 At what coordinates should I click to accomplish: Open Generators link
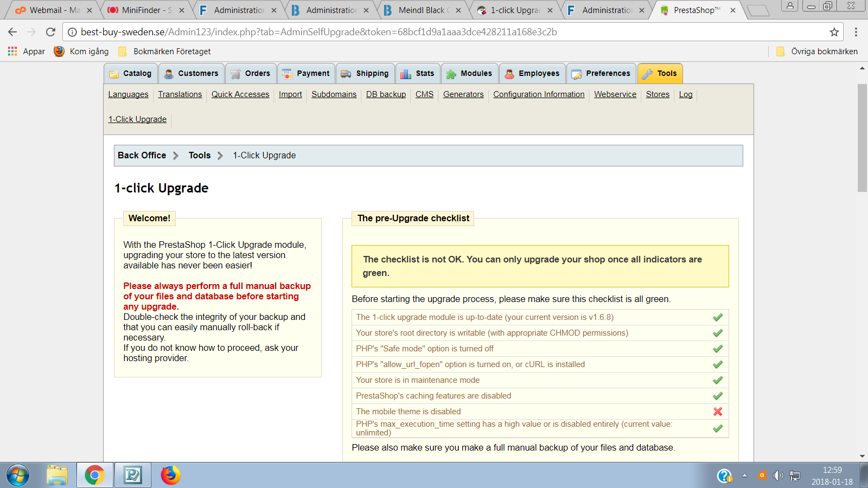coord(463,94)
